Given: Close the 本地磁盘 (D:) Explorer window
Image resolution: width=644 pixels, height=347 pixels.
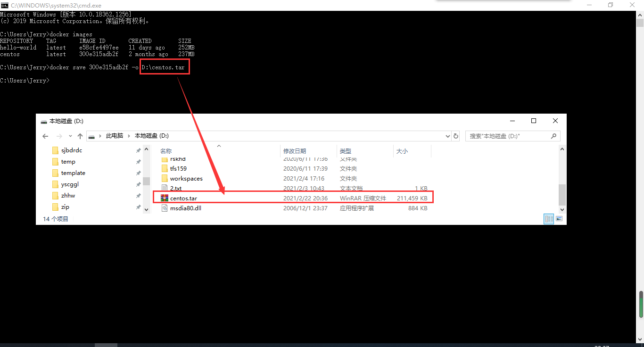Looking at the screenshot, I should pyautogui.click(x=555, y=121).
